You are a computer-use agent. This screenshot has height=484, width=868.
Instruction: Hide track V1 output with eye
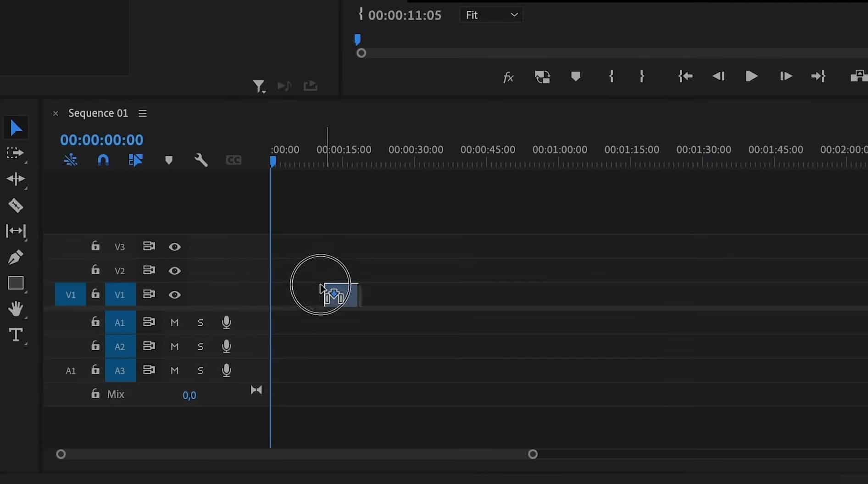tap(174, 295)
